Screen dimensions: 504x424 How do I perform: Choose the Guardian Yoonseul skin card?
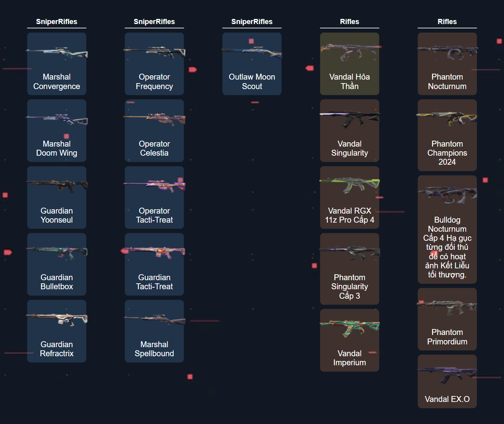pos(57,197)
